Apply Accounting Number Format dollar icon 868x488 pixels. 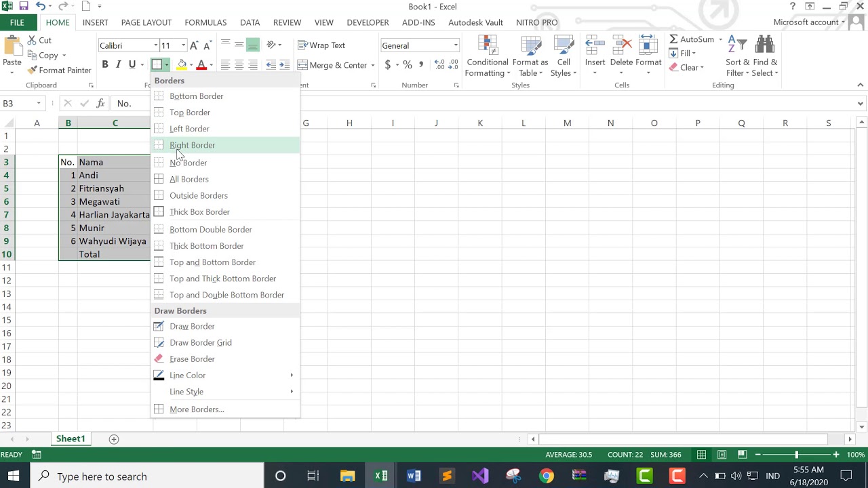pos(387,65)
